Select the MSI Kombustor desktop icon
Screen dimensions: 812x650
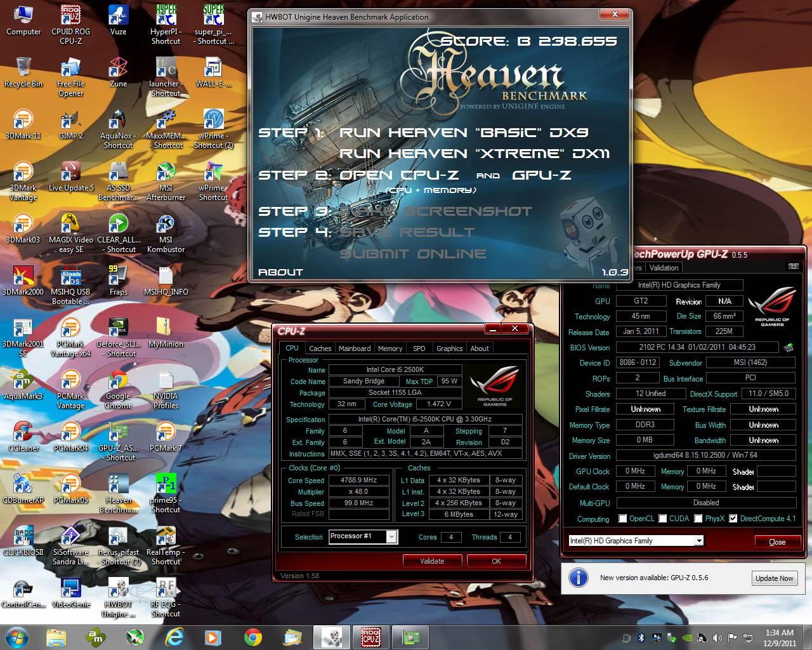[x=166, y=234]
